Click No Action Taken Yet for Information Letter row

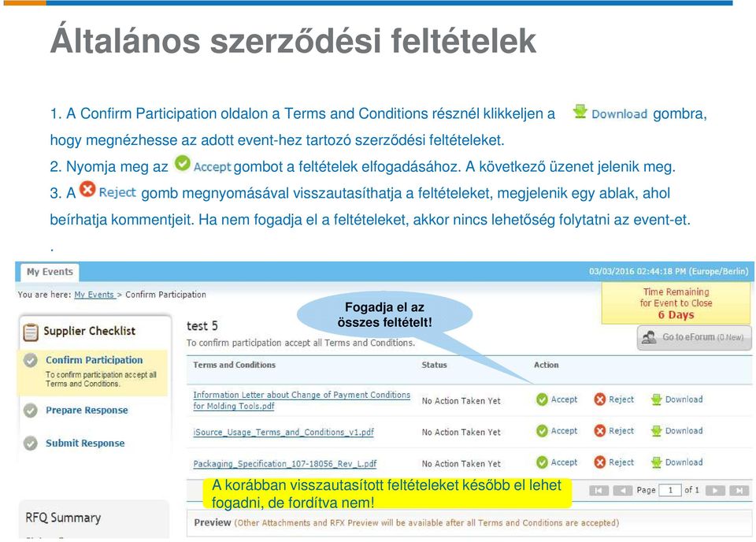(x=461, y=401)
